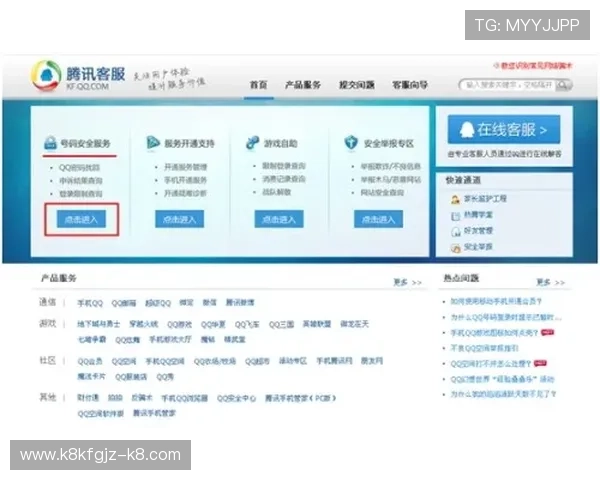Open hot question QQ空间打不开怎么处理
Viewport: 600px width, 480px height.
pyautogui.click(x=491, y=363)
